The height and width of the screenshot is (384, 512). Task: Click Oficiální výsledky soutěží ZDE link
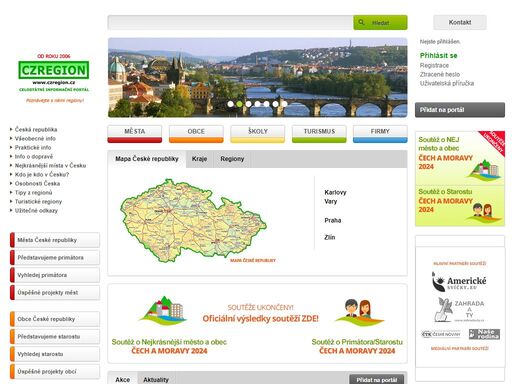pos(260,319)
